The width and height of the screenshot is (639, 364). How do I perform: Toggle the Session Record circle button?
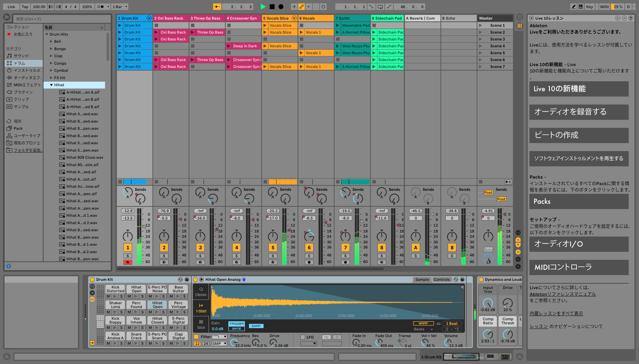(323, 7)
